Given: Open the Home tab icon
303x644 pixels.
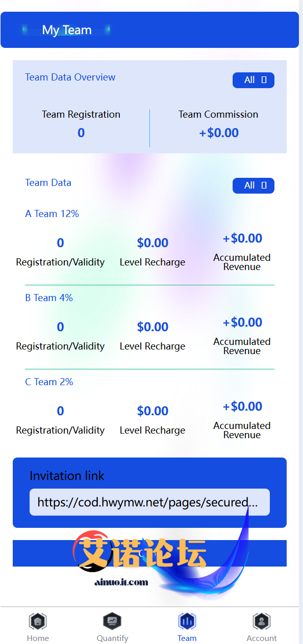Looking at the screenshot, I should (38, 621).
